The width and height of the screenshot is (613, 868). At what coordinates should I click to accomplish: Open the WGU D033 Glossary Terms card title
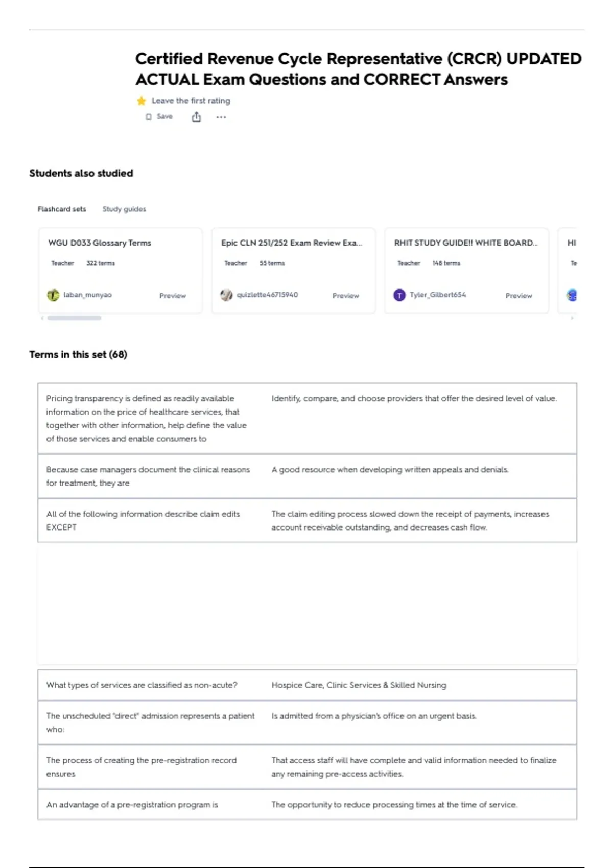click(x=100, y=243)
